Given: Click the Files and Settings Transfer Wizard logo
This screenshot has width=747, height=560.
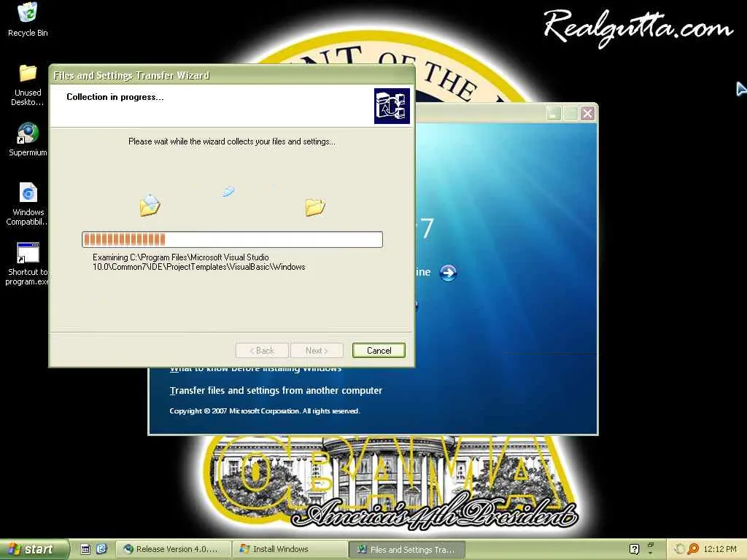Looking at the screenshot, I should [392, 106].
